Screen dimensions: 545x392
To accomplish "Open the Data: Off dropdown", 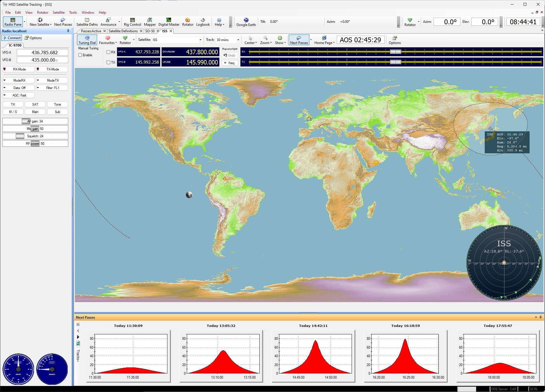I will [x=19, y=88].
